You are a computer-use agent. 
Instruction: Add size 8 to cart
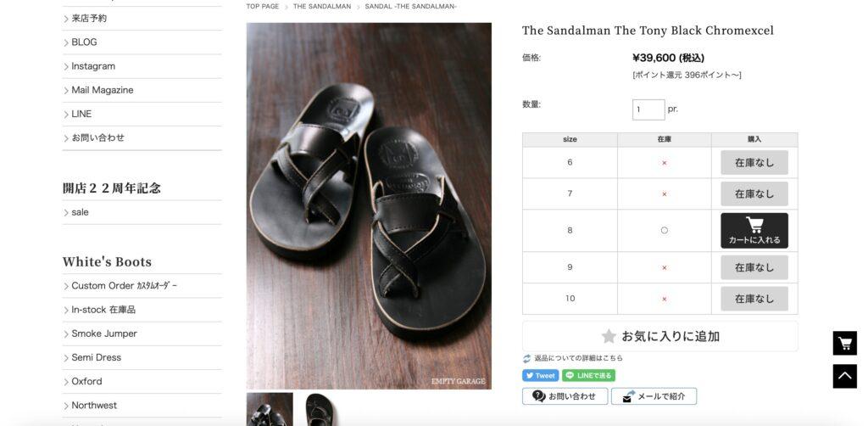(x=754, y=231)
